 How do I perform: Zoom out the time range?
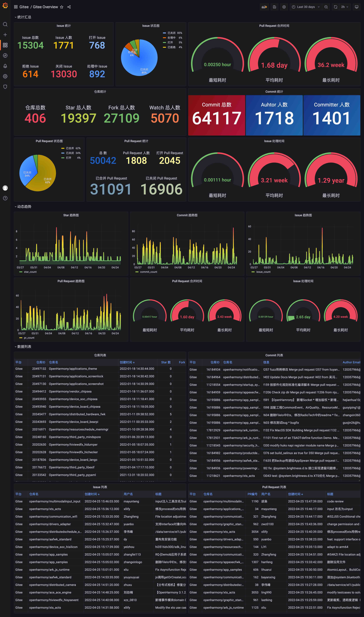pos(326,7)
